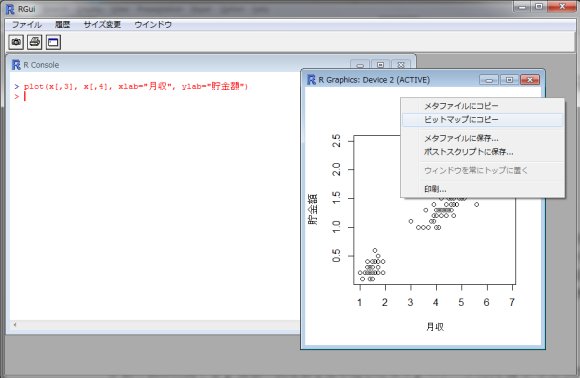Click the printer icon in the toolbar
Screen dimensions: 580x378
[35, 42]
